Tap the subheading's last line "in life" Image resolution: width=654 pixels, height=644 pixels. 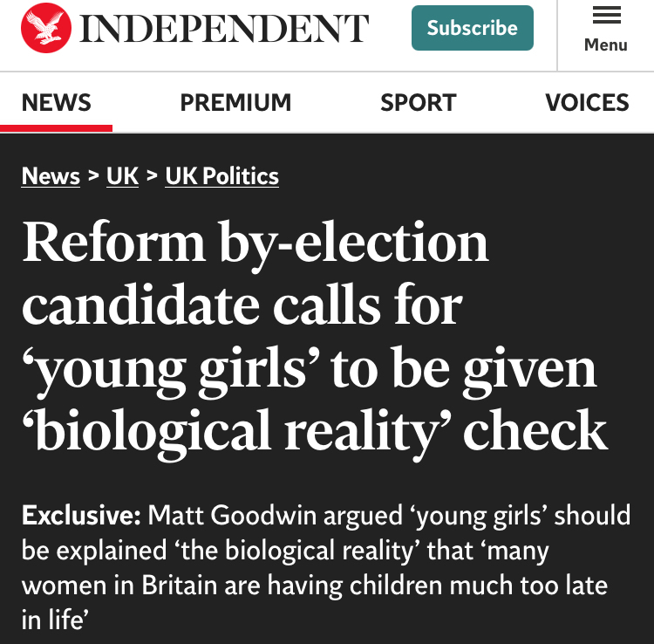pos(55,620)
